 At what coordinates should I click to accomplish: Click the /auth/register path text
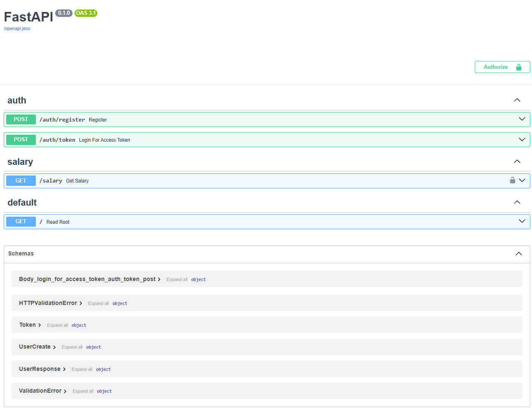point(62,120)
